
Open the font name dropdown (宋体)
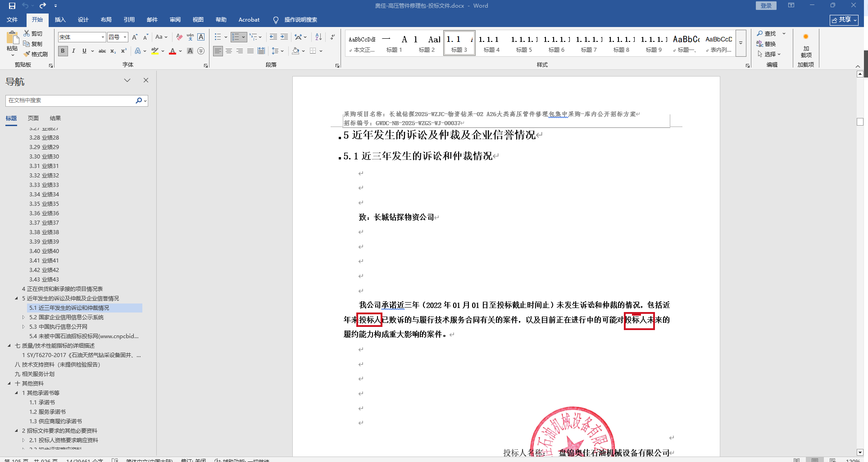click(x=103, y=37)
